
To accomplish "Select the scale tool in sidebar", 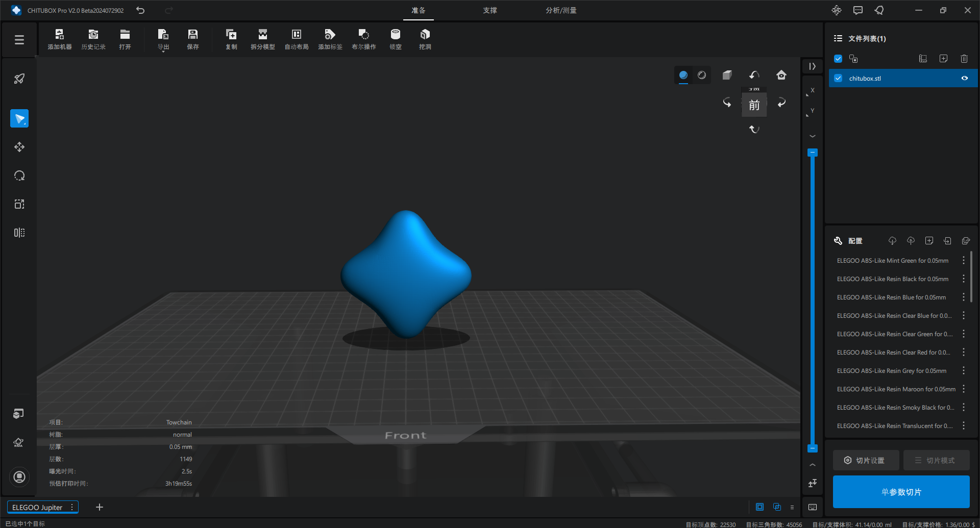I will 19,204.
